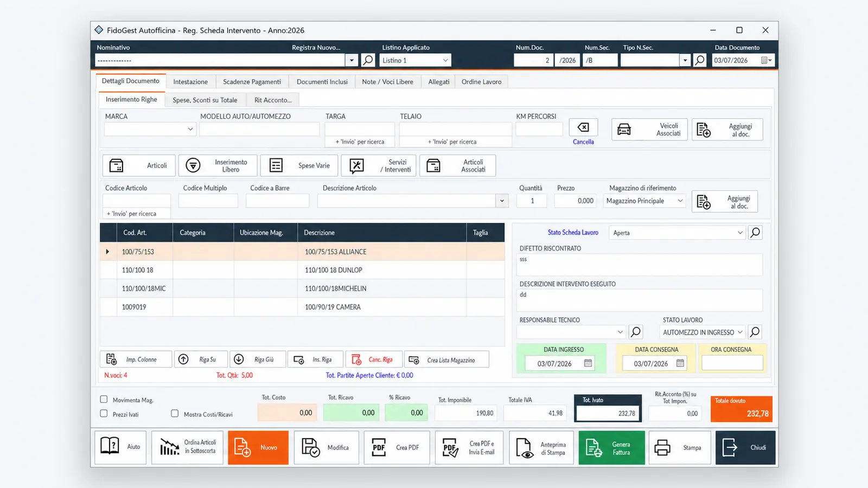Expand the Tipo N.Sec. dropdown arrow

[685, 60]
